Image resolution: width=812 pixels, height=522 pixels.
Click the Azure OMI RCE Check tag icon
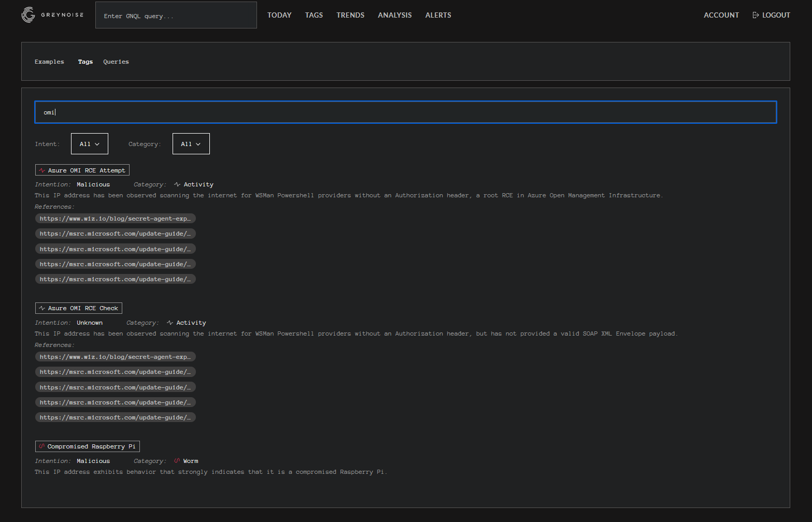[x=42, y=308]
